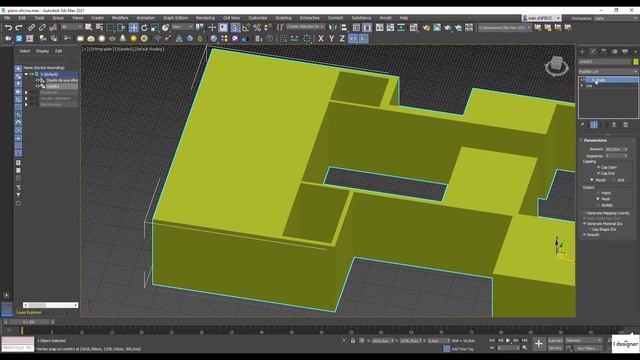
Task: Open the Customize menu
Action: 258,18
